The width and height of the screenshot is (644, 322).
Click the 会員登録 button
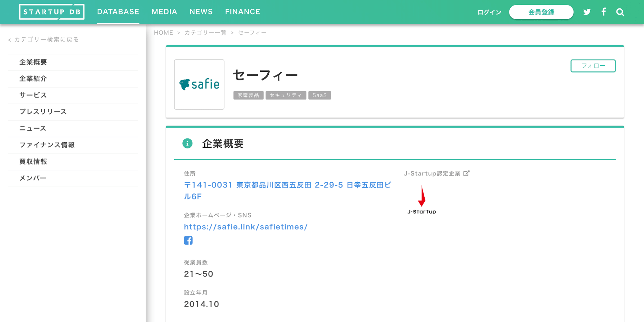click(x=541, y=12)
